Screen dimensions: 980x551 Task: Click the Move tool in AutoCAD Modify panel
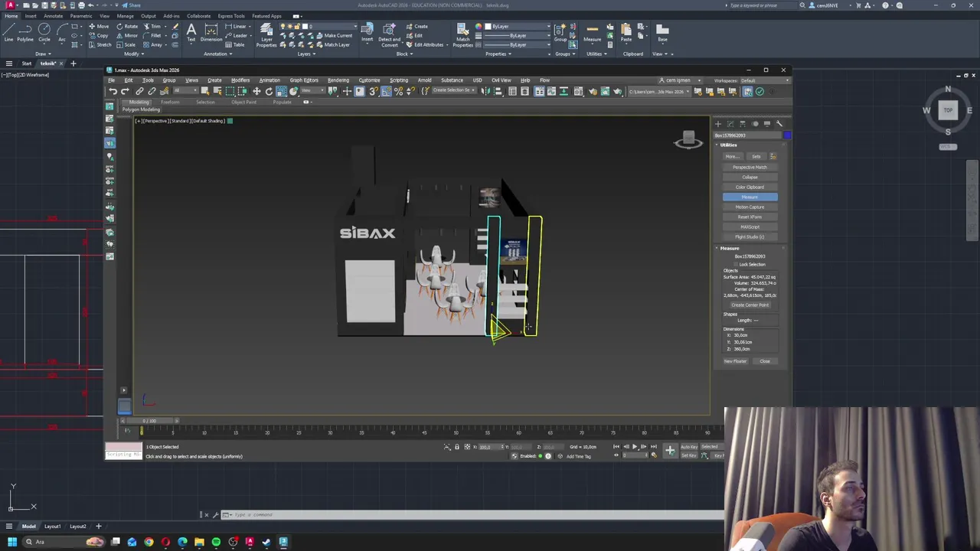coord(99,26)
